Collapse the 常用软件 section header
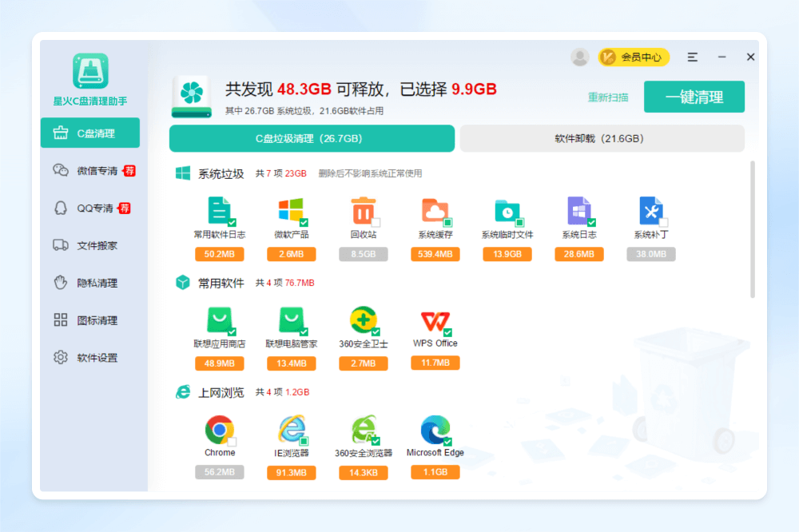The height and width of the screenshot is (532, 799). tap(221, 283)
